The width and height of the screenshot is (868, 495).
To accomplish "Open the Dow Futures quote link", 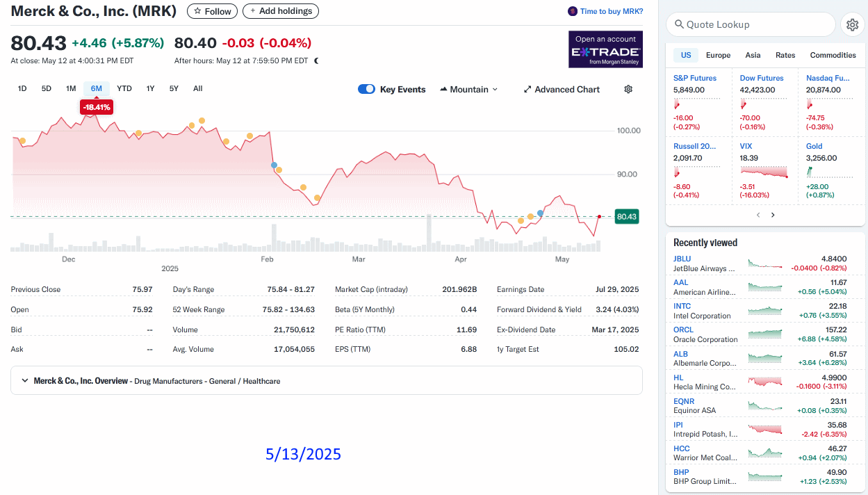I will [762, 78].
